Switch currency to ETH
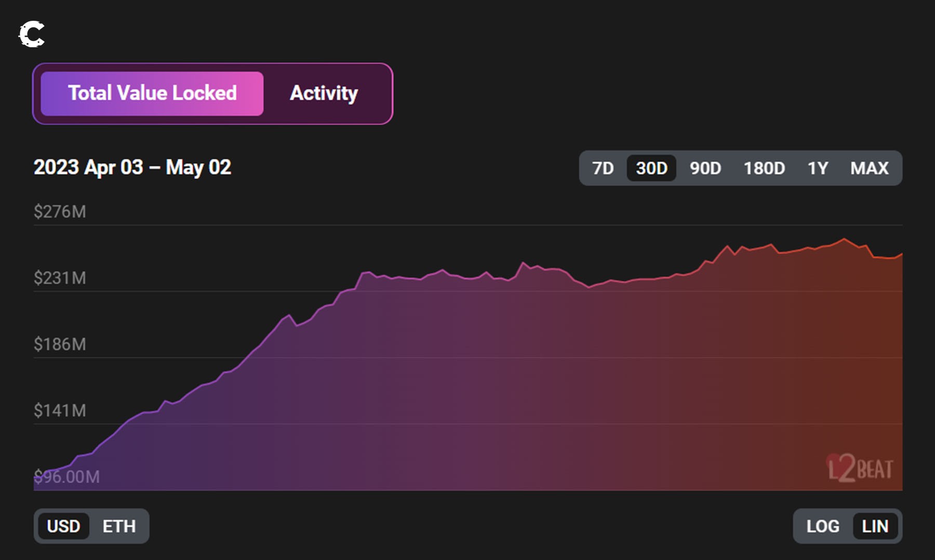 coord(119,526)
